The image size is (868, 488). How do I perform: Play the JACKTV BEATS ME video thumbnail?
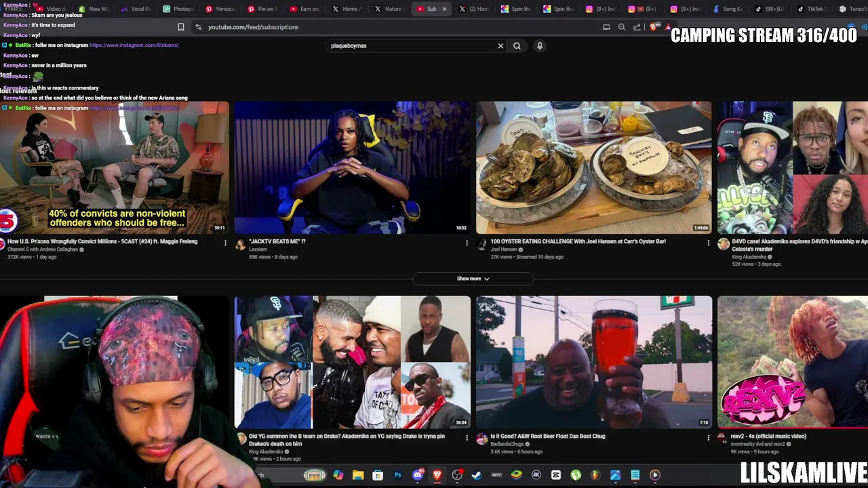(x=352, y=167)
